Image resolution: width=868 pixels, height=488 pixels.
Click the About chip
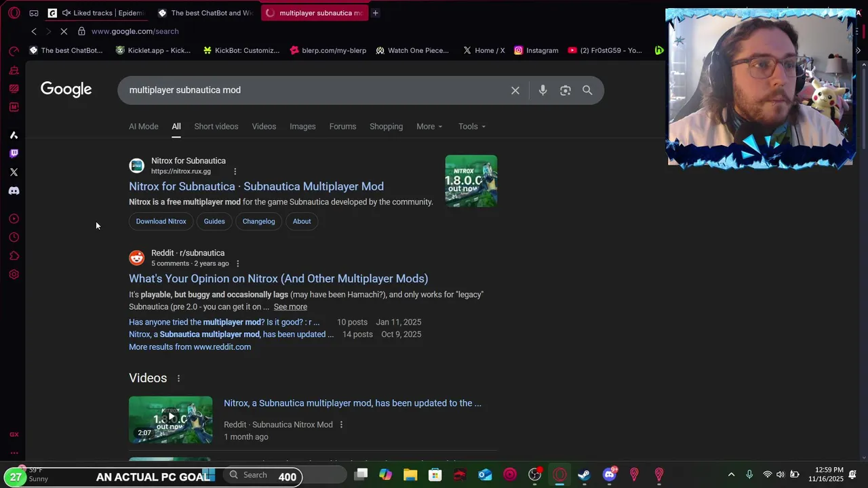302,222
